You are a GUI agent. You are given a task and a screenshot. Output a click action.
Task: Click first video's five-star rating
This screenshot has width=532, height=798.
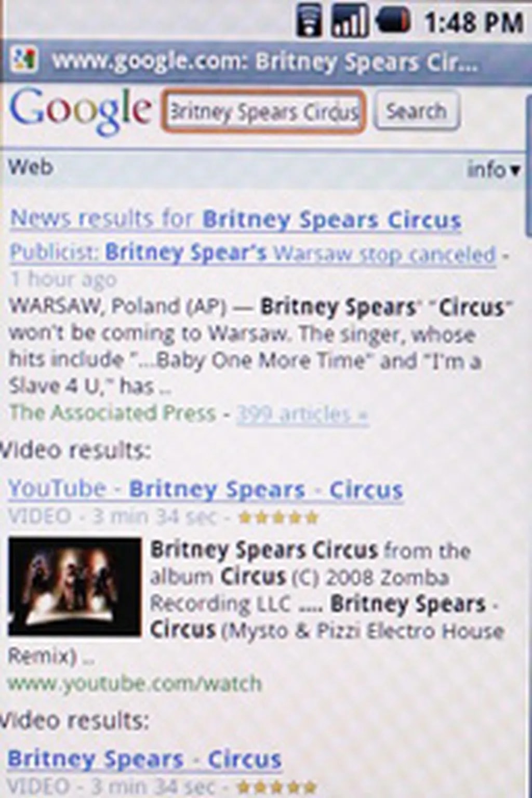pyautogui.click(x=278, y=517)
